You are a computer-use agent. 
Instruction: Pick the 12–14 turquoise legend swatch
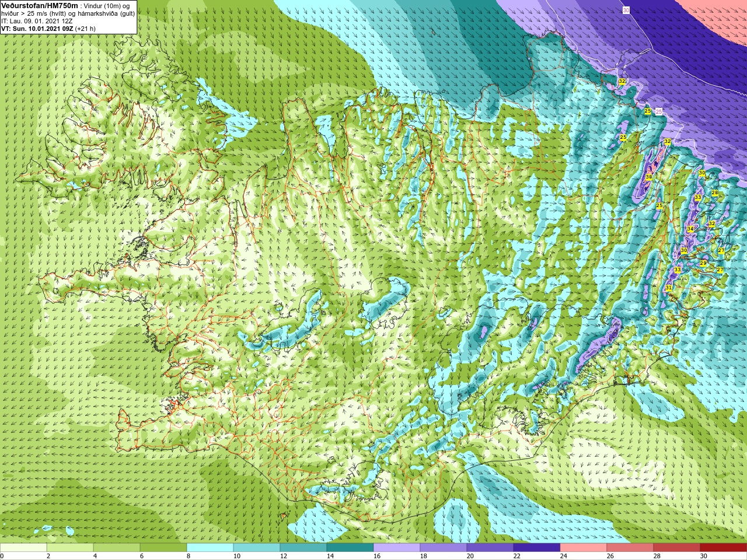[303, 548]
